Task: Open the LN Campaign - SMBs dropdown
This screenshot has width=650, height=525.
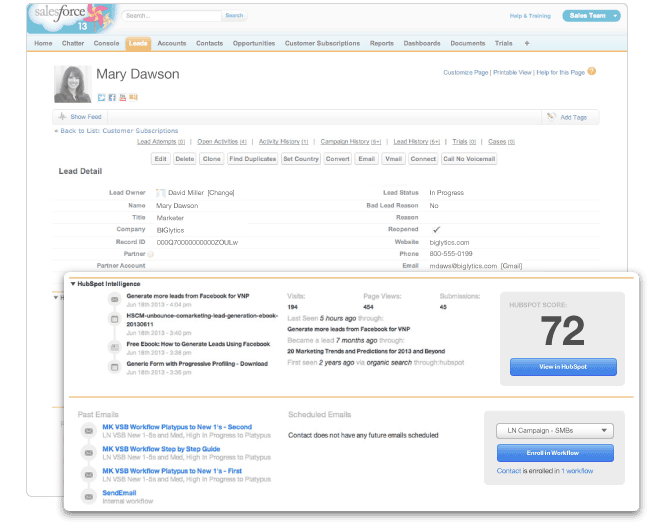Action: pos(555,431)
